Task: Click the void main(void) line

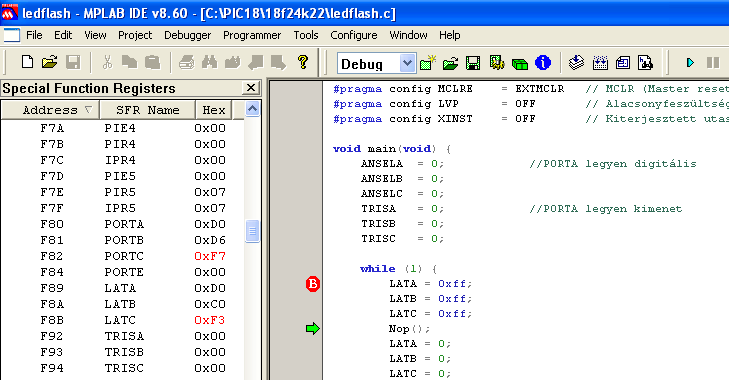Action: coord(392,149)
